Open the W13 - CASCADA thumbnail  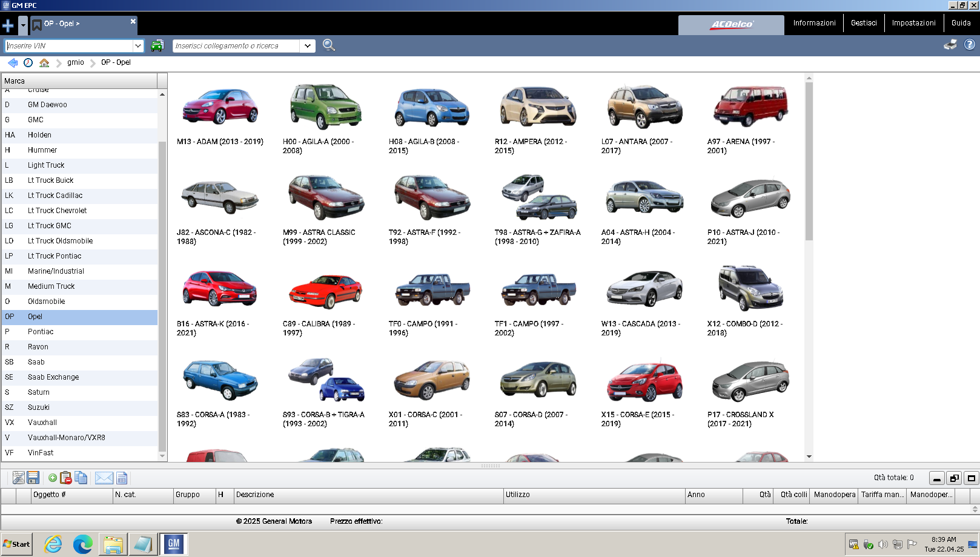tap(644, 289)
